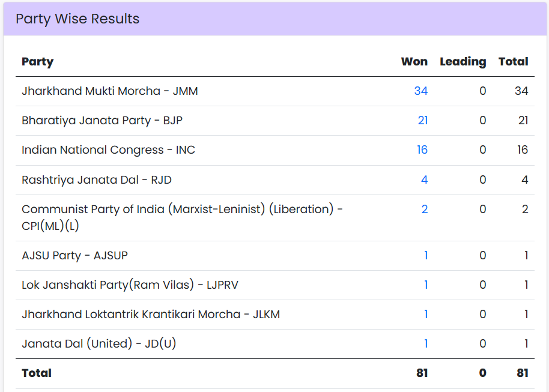Sort by the Won column header
This screenshot has height=392, width=549.
pos(414,61)
